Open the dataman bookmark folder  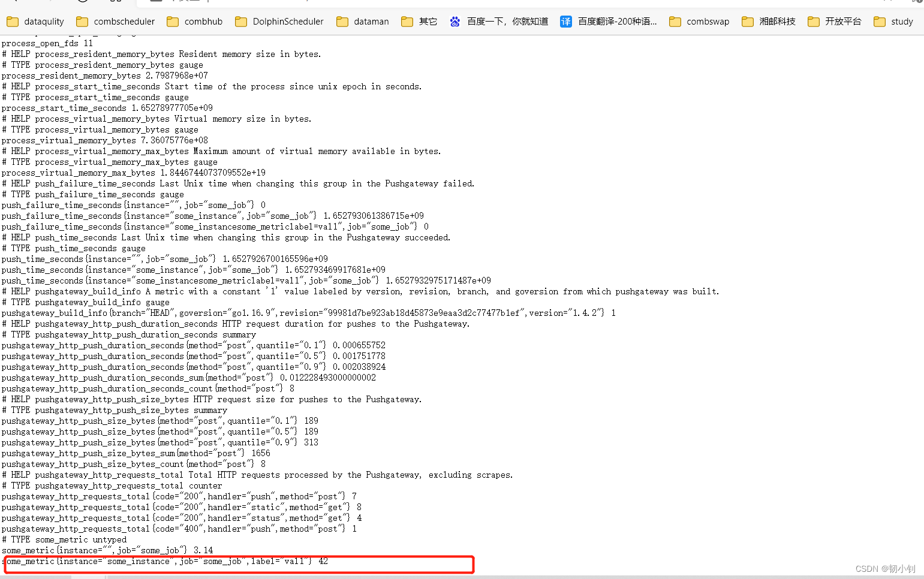click(x=370, y=21)
